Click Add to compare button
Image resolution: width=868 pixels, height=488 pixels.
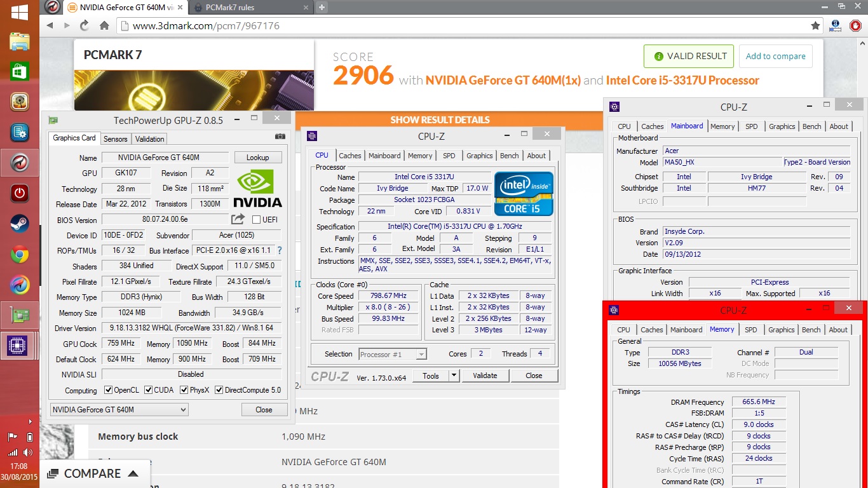(775, 56)
